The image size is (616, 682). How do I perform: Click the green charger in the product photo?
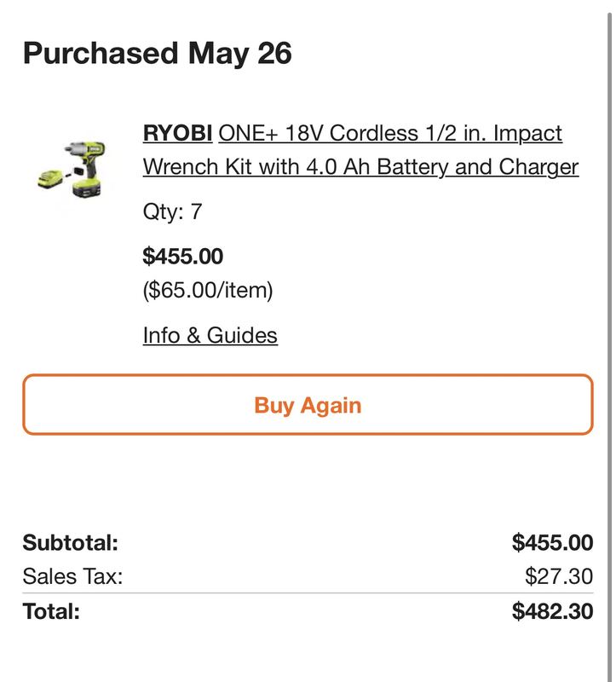(x=50, y=179)
